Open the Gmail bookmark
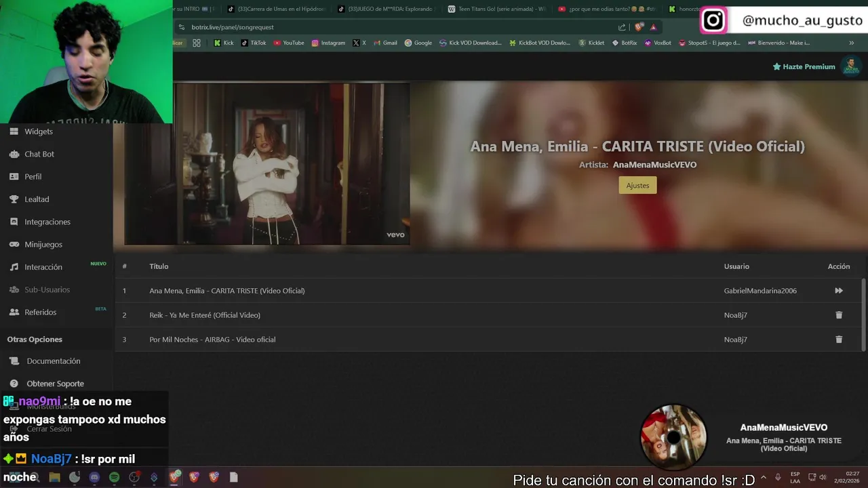The image size is (868, 488). click(x=386, y=43)
